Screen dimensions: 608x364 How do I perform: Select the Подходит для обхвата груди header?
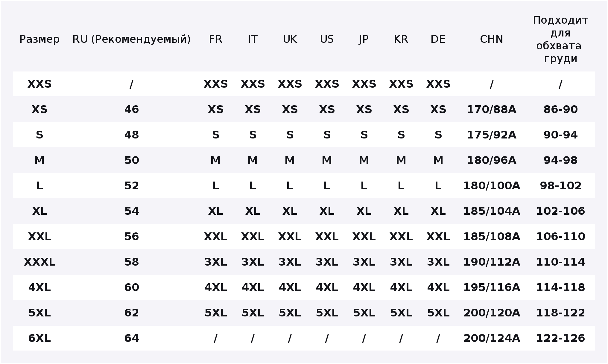(560, 39)
